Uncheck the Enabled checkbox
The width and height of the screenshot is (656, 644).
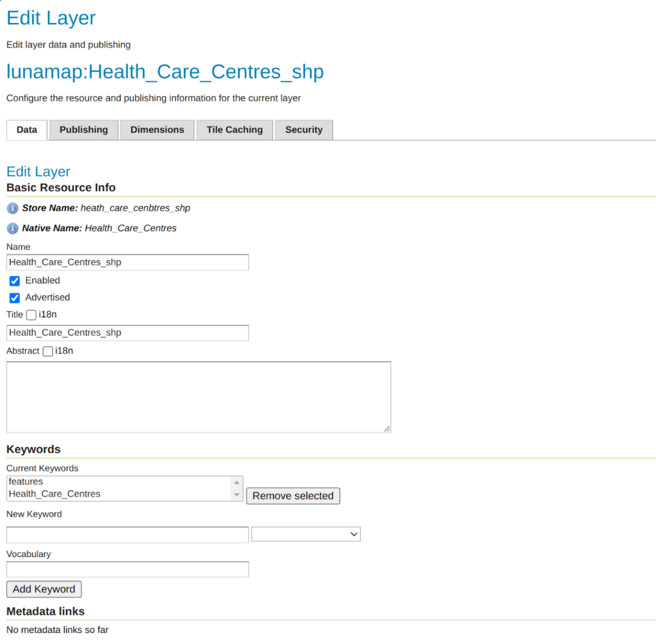point(15,281)
